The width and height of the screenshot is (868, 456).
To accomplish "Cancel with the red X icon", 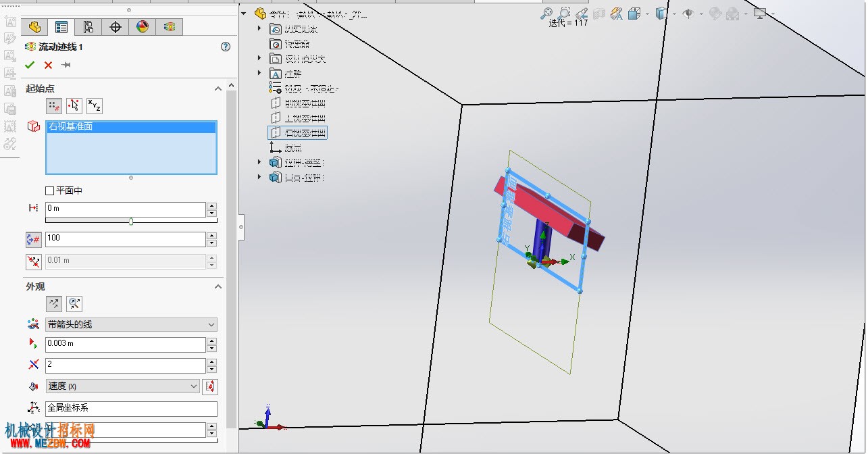I will pyautogui.click(x=48, y=65).
